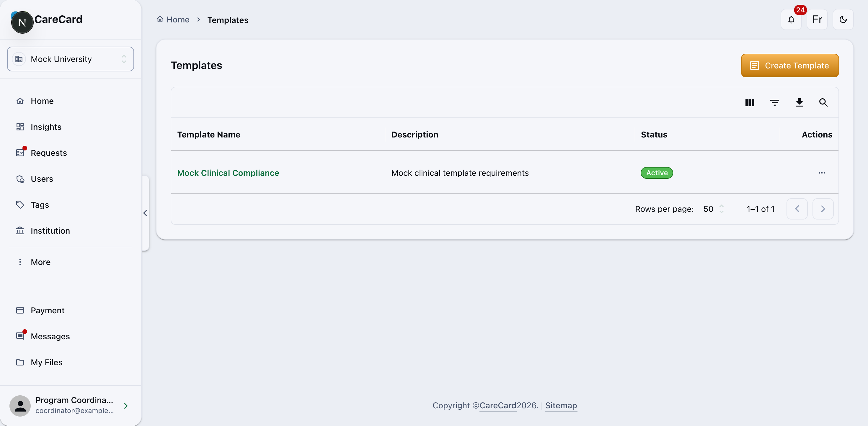This screenshot has width=868, height=426.
Task: Click the 1–1 of 1 pagination text
Action: pyautogui.click(x=761, y=209)
